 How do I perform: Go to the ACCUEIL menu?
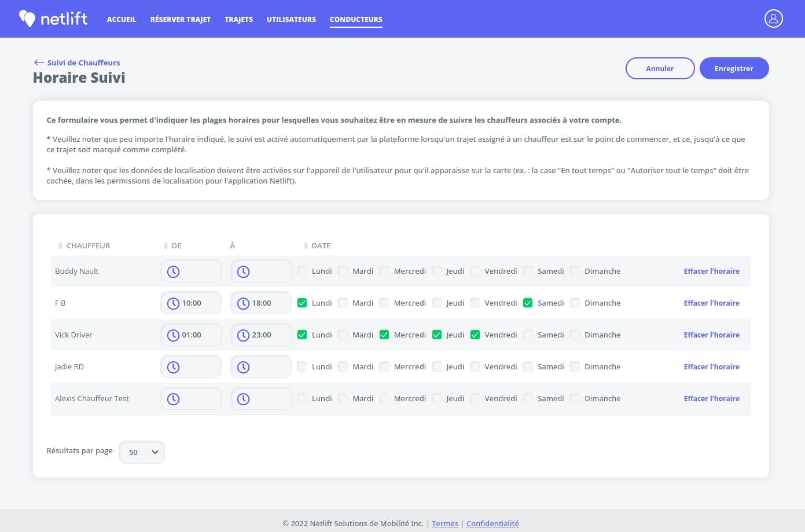122,19
